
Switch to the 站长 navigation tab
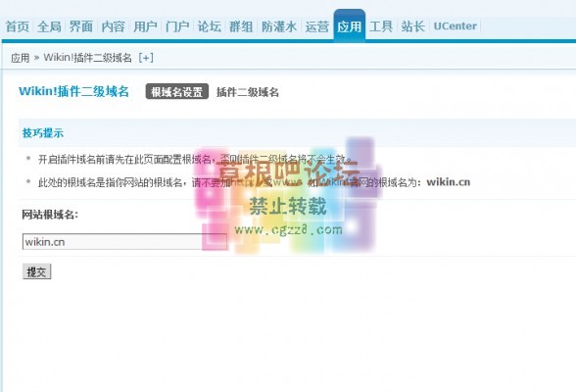pos(413,26)
